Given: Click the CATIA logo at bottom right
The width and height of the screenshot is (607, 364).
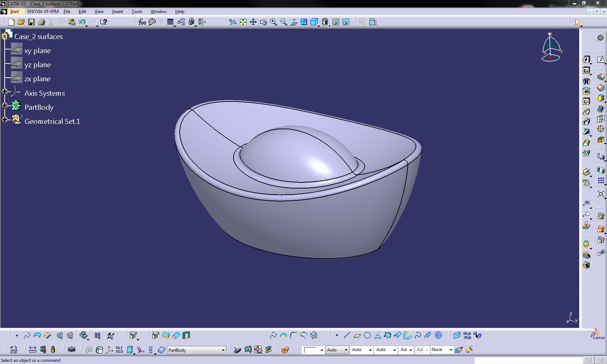Looking at the screenshot, I should click(597, 334).
